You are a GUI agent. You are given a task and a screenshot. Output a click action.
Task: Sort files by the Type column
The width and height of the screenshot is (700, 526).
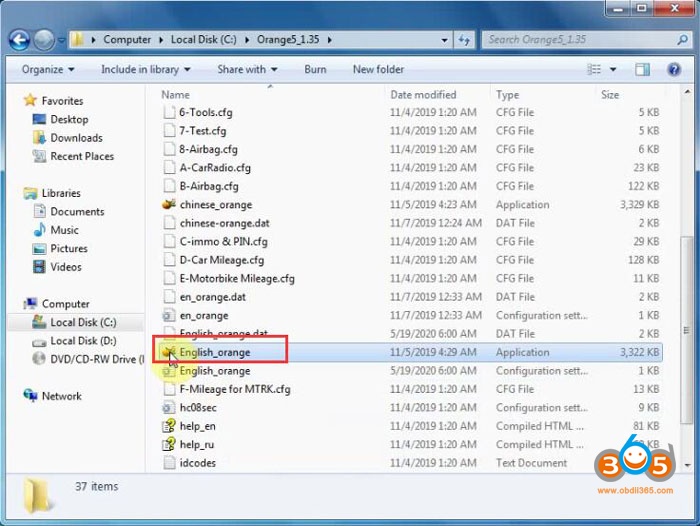508,95
